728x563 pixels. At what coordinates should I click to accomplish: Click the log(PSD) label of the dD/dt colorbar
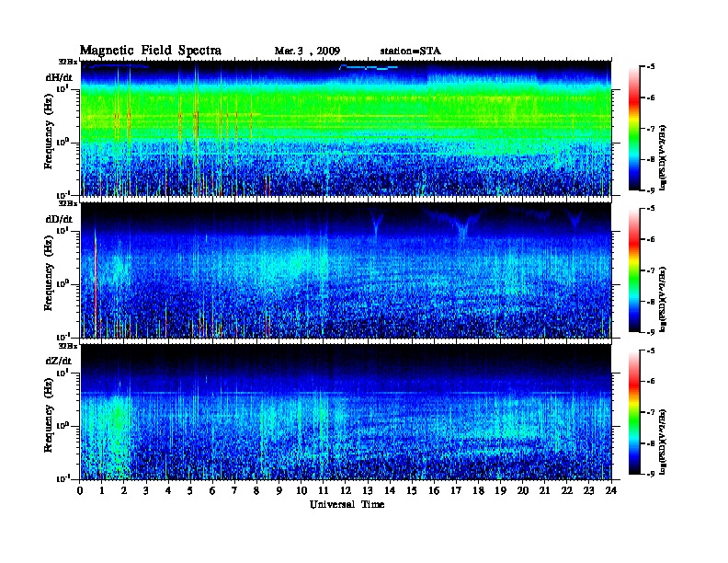664,299
